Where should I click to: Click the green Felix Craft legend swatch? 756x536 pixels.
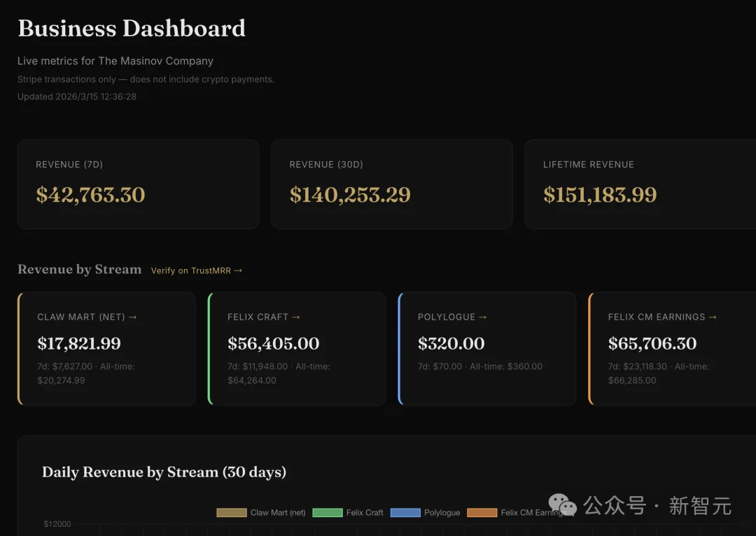327,513
